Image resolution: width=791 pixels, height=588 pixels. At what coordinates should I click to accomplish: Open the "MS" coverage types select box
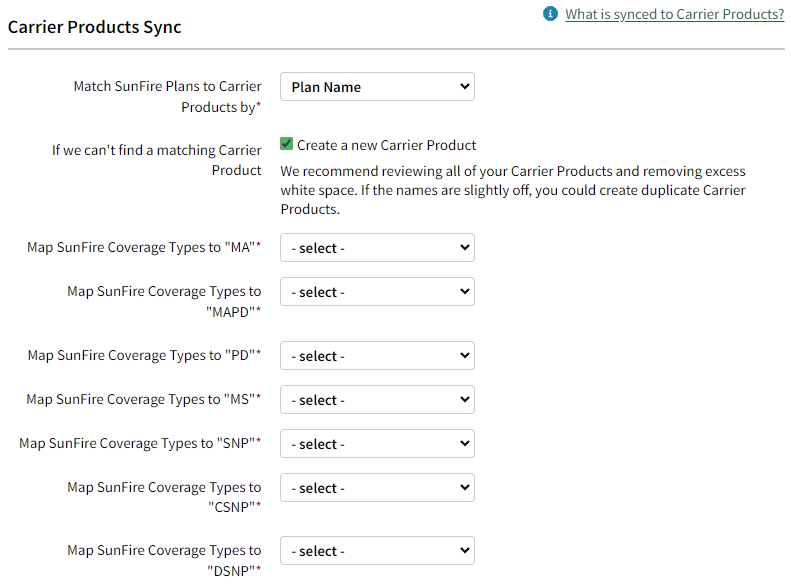[x=377, y=399]
